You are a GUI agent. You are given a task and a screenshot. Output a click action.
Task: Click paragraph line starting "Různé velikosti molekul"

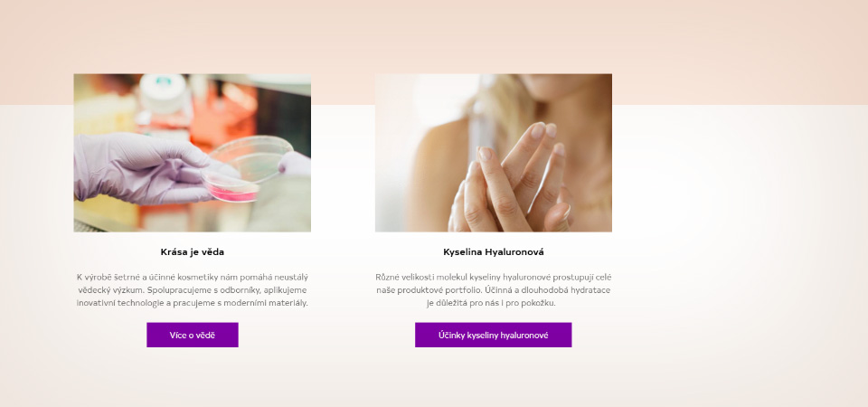coord(494,277)
